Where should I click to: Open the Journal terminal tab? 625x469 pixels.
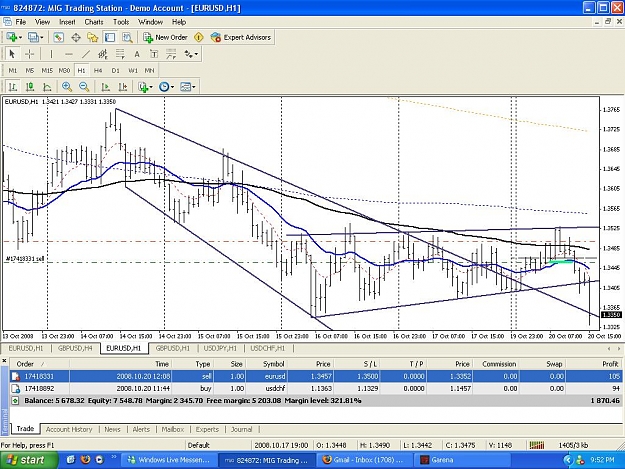pos(242,429)
